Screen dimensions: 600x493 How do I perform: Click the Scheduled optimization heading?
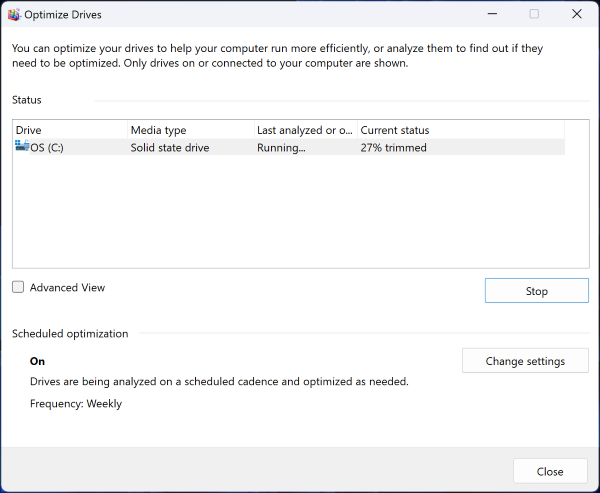pos(70,334)
